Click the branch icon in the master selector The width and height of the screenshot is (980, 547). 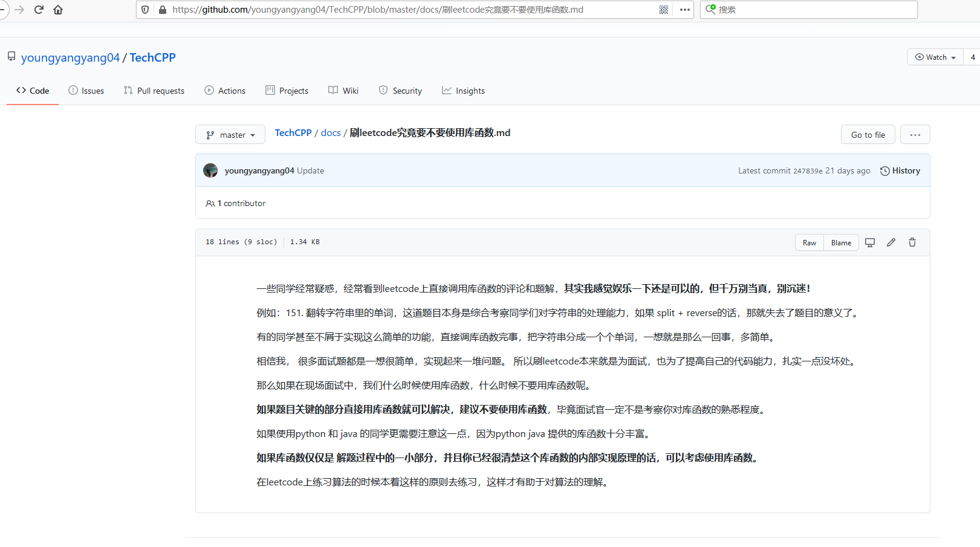click(x=211, y=134)
